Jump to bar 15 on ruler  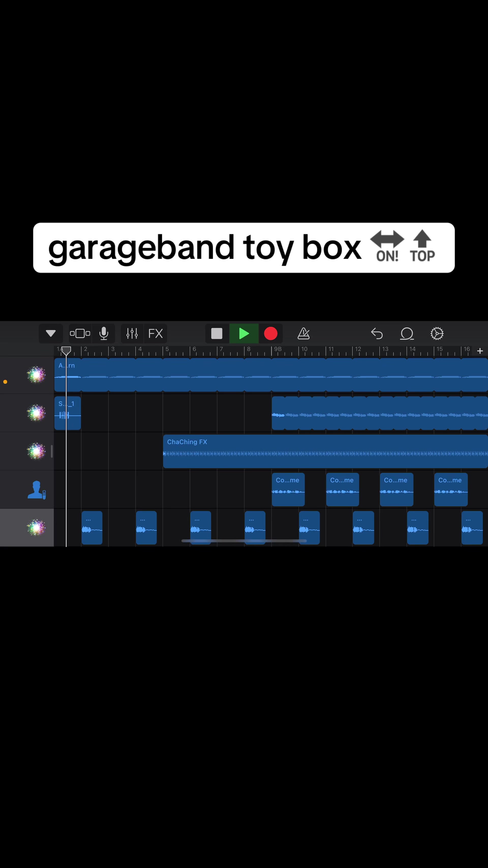439,349
